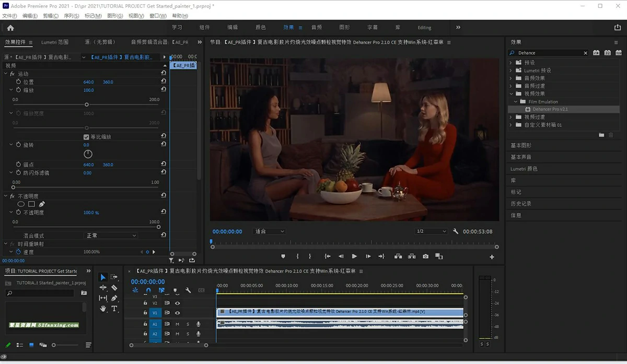Mute audio track A1 with the M button
Image resolution: width=627 pixels, height=364 pixels.
coord(178,324)
